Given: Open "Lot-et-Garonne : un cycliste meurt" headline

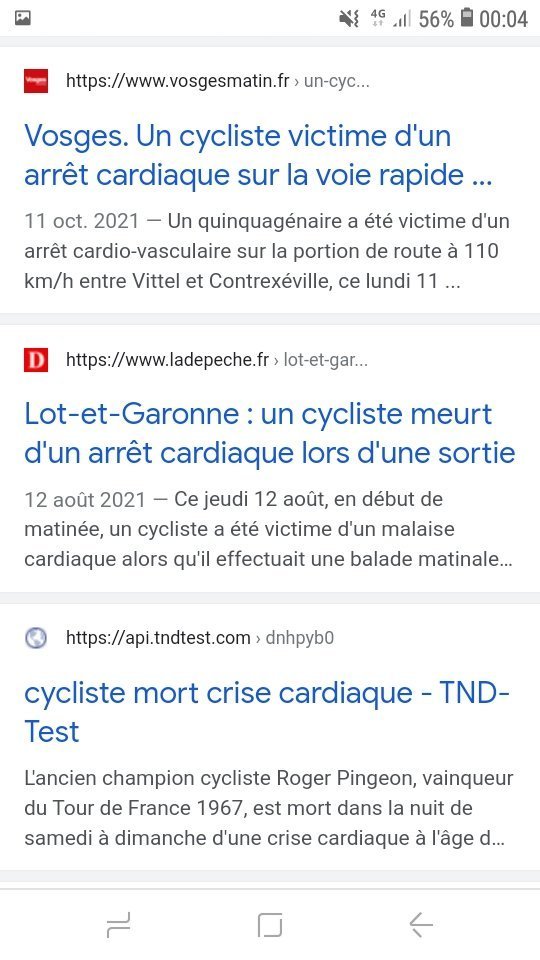Looking at the screenshot, I should (269, 433).
